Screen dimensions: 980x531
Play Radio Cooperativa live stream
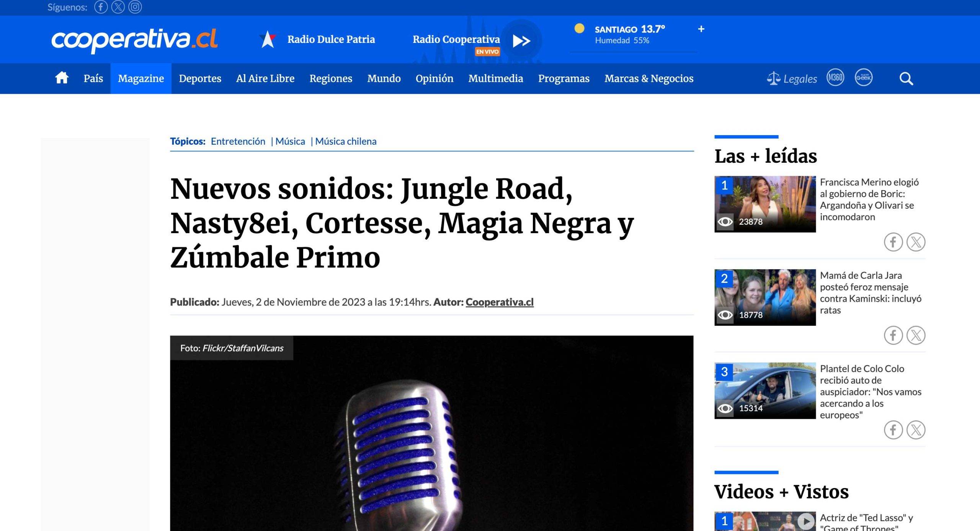(x=521, y=41)
